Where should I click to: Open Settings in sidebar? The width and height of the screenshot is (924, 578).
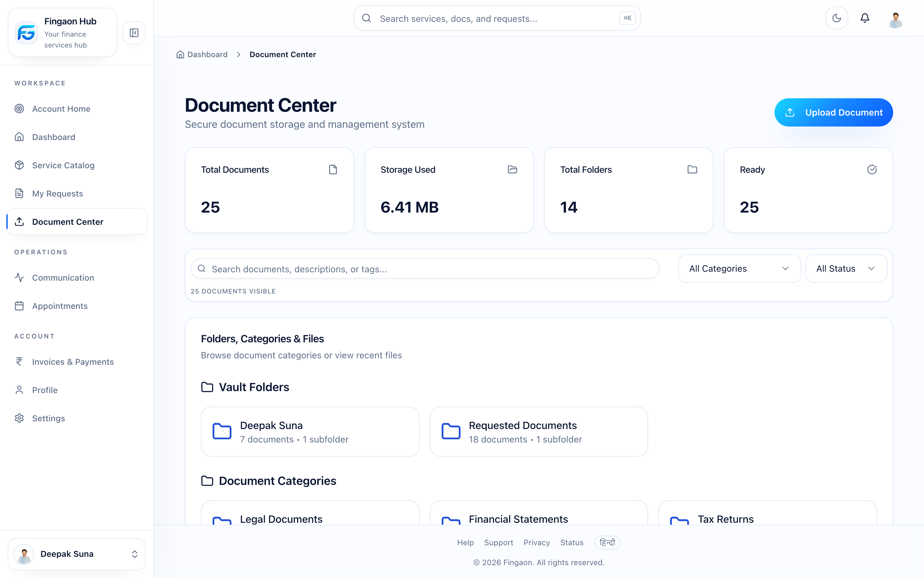point(77,418)
